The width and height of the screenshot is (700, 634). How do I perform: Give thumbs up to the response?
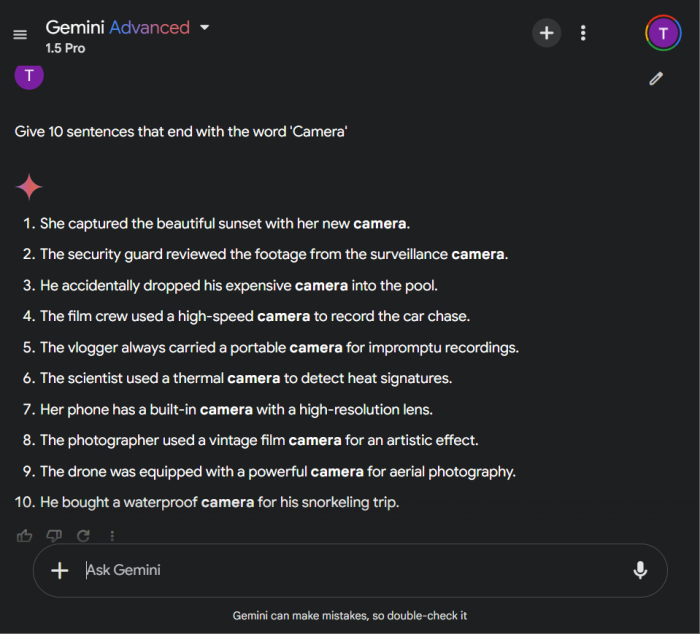(x=25, y=536)
